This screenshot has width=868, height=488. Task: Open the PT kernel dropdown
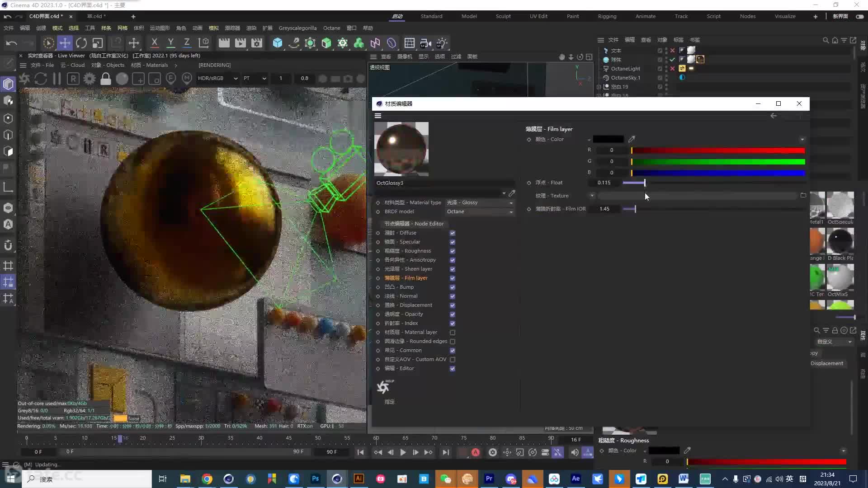[255, 78]
